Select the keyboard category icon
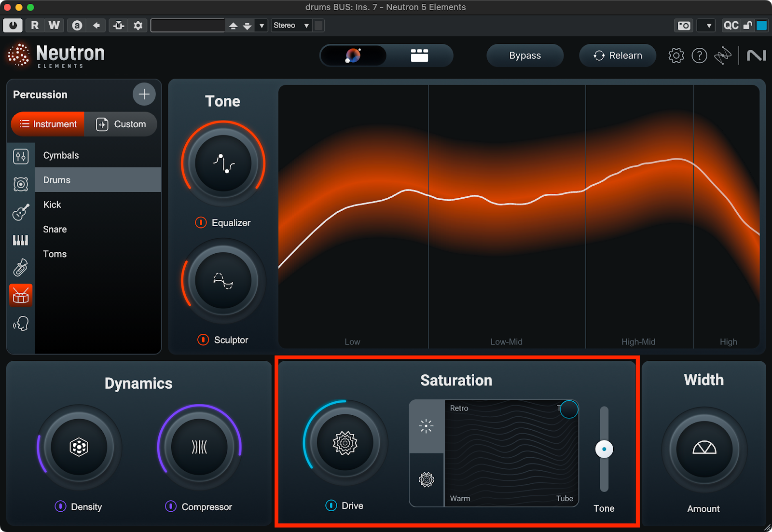The width and height of the screenshot is (772, 532). 21,240
